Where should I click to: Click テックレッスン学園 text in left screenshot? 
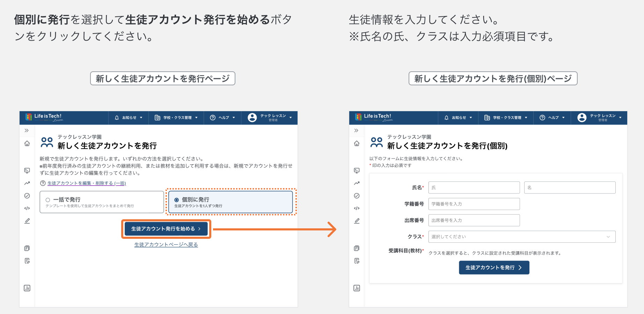coord(80,137)
